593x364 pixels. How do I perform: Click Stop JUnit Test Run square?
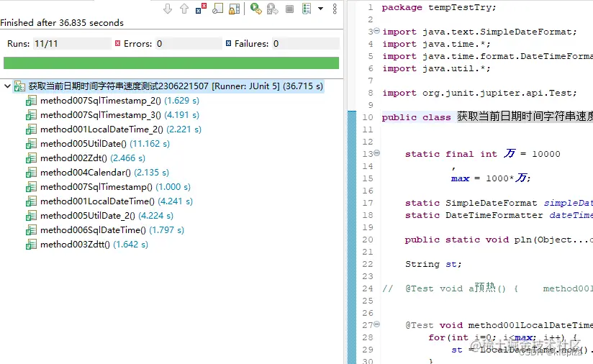[x=290, y=9]
